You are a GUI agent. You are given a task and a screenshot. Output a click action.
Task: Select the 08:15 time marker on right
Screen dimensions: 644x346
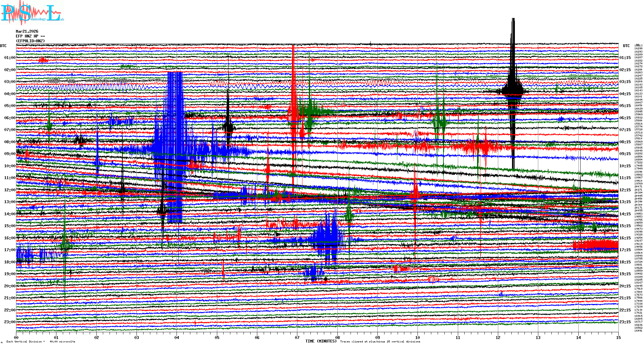coord(625,142)
